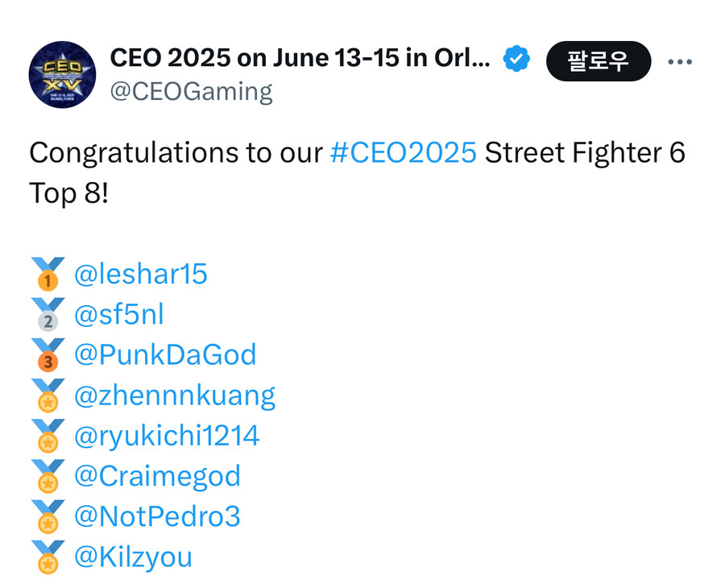Visit the @ryukichi1214 profile mention
Viewport: 725px width, 588px height.
[167, 436]
